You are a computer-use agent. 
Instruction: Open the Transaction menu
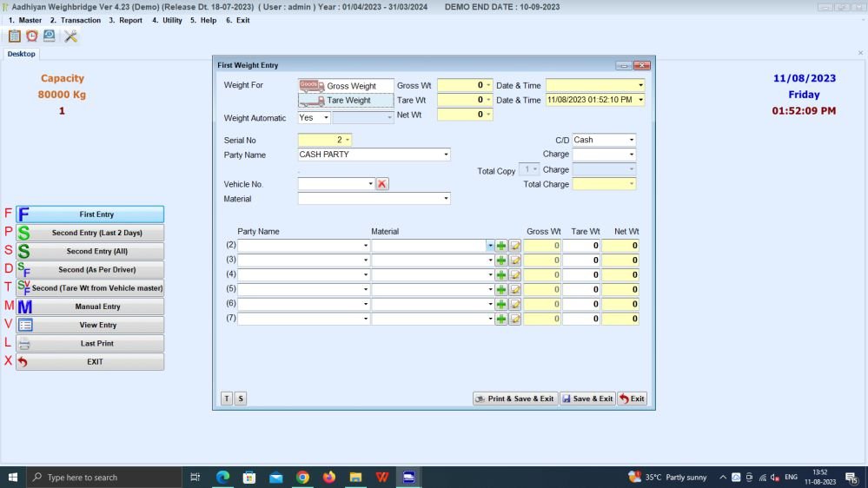coord(75,20)
